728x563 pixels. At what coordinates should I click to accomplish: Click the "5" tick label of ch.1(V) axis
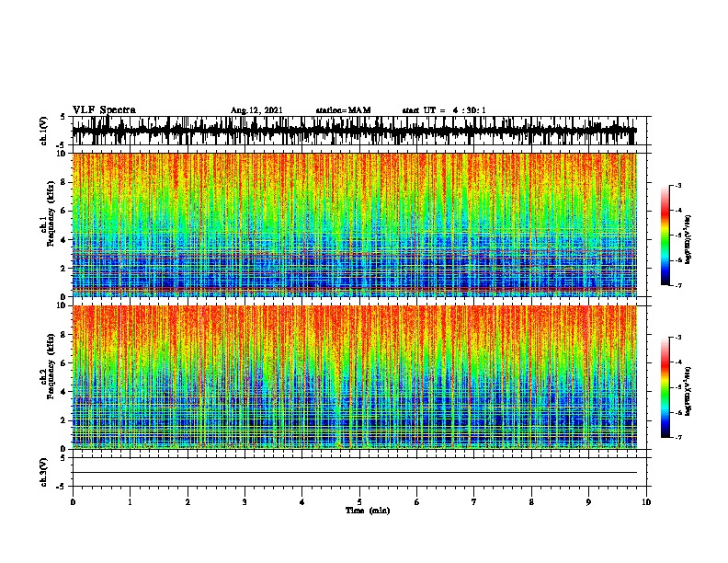[x=63, y=117]
